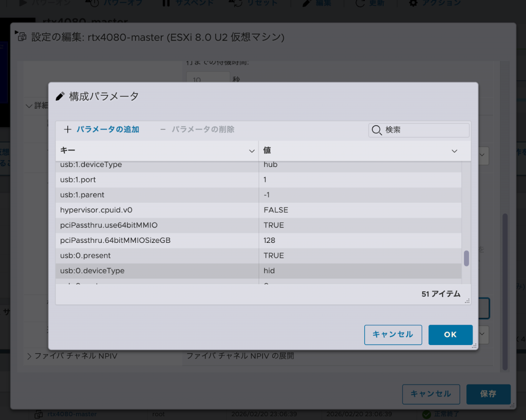Click the resize grip of the parameter dialog

click(x=474, y=347)
